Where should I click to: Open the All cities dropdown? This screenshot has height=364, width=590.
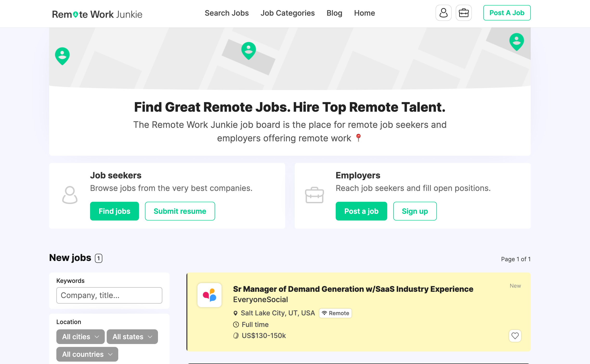tap(80, 337)
